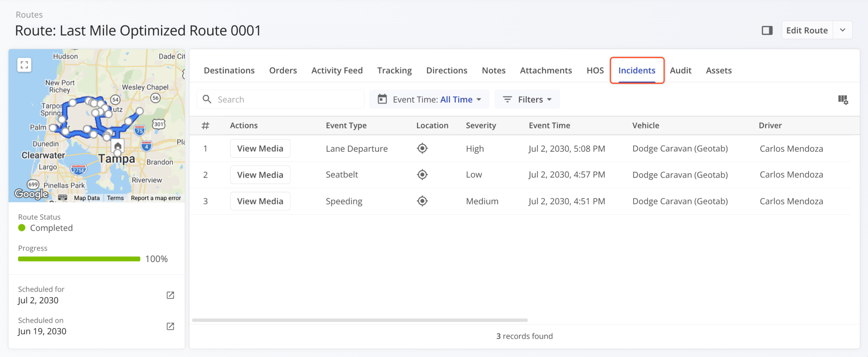Open the Scheduled for Jul 2, 2030 link icon
The height and width of the screenshot is (357, 868).
point(170,295)
